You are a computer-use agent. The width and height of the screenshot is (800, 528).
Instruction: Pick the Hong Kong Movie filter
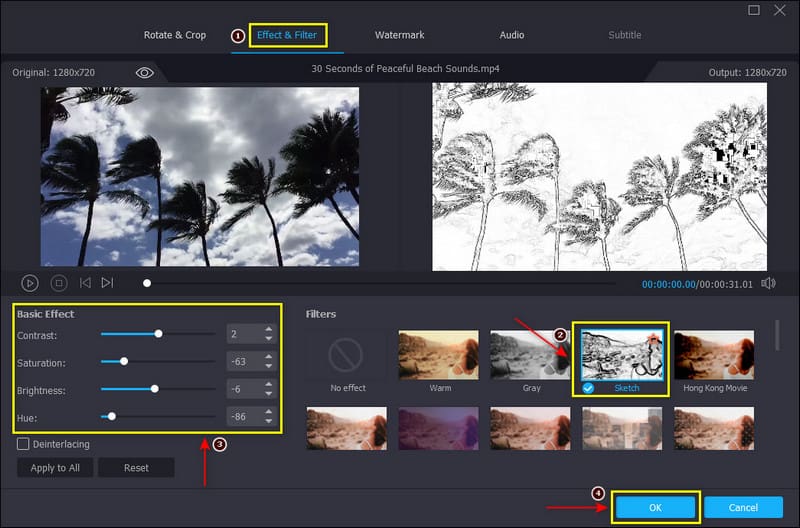point(714,356)
